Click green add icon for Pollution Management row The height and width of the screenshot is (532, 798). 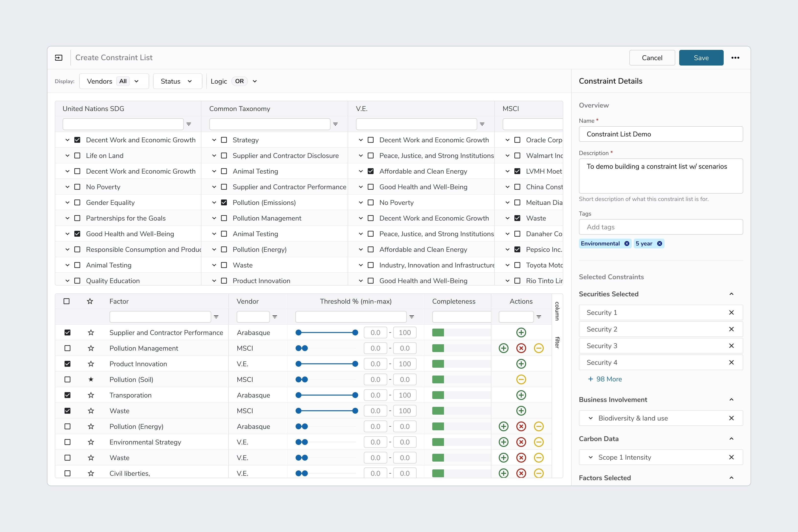(x=503, y=348)
